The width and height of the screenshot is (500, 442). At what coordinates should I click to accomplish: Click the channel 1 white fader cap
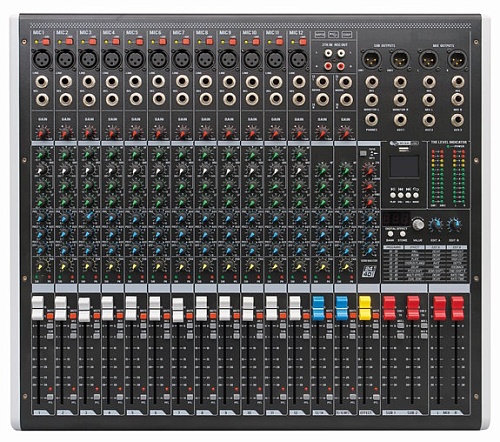click(38, 309)
